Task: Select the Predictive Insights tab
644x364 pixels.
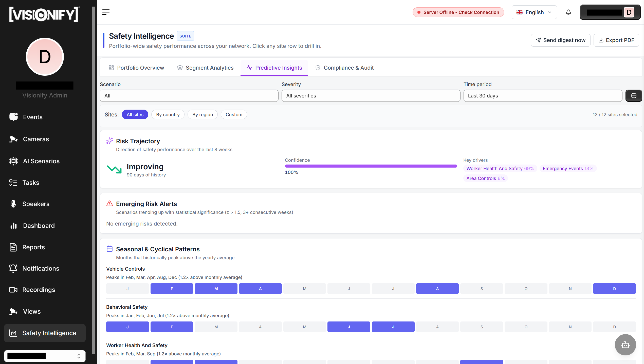Action: click(x=274, y=68)
